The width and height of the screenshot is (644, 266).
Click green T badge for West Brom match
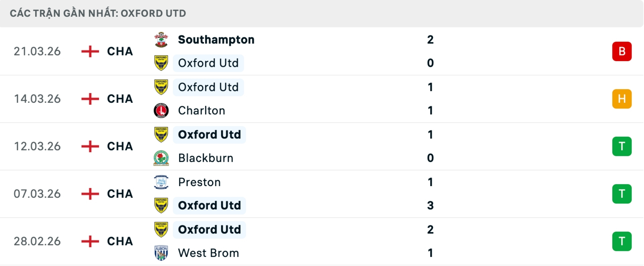coord(622,241)
